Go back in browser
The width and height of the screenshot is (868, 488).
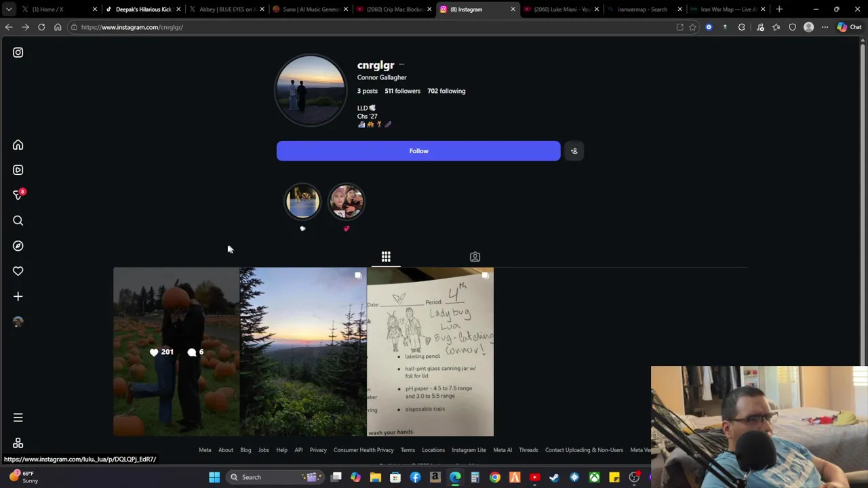point(9,27)
